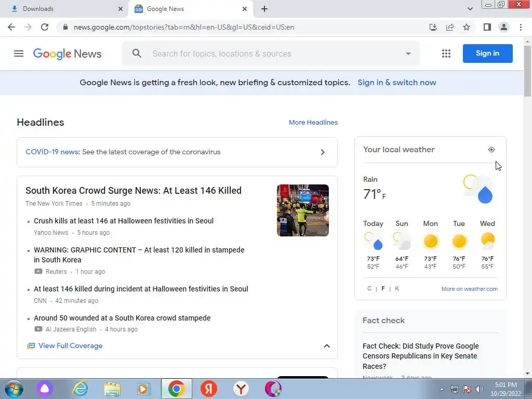Expand the COVID-19 news chevron
The width and height of the screenshot is (532, 399).
point(323,152)
